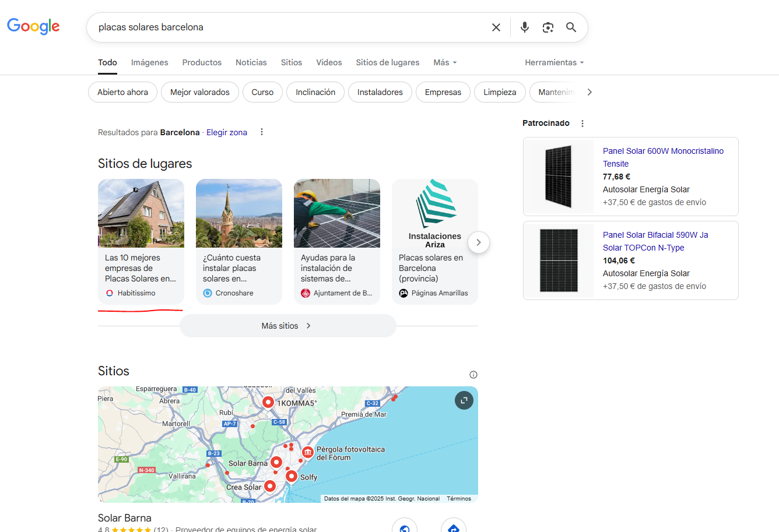Apply the Limpieza filter chip
This screenshot has width=779, height=532.
tap(500, 92)
